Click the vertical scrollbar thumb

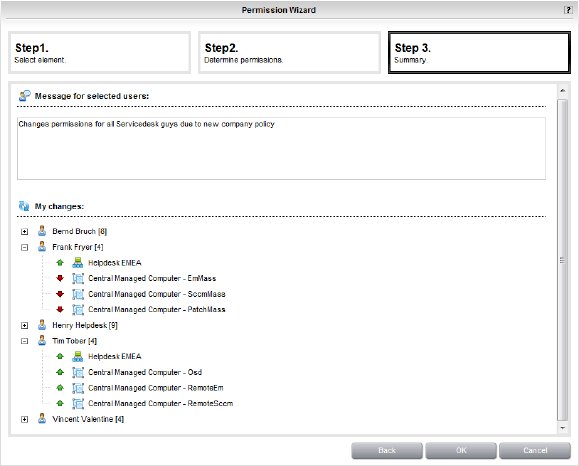tap(562, 260)
